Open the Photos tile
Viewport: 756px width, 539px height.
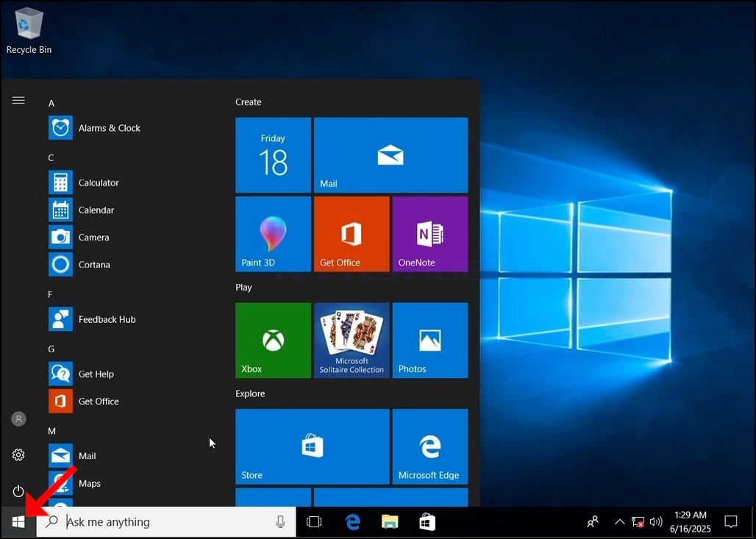(430, 340)
